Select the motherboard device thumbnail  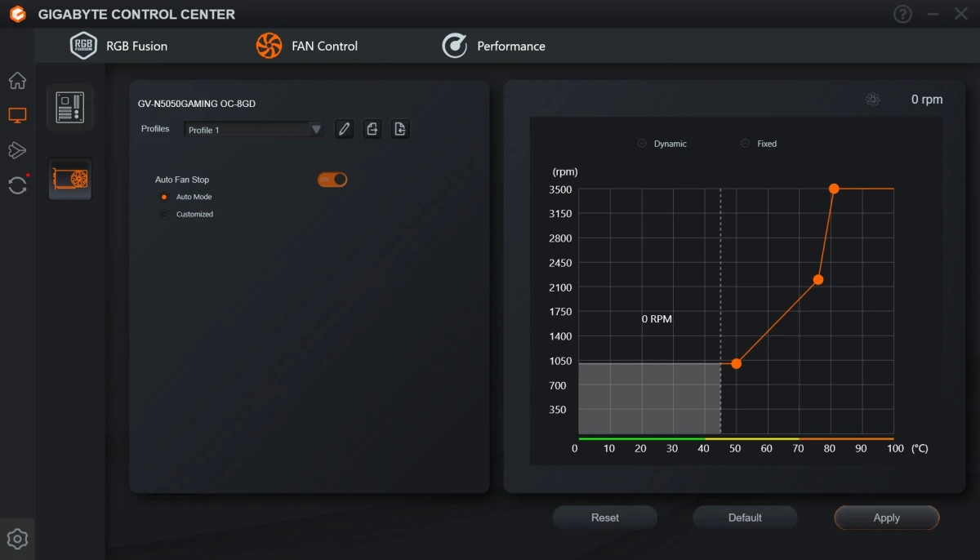point(69,107)
